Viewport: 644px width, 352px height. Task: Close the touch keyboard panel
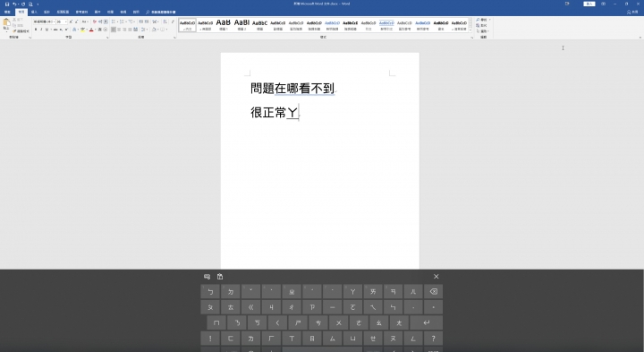pos(436,277)
